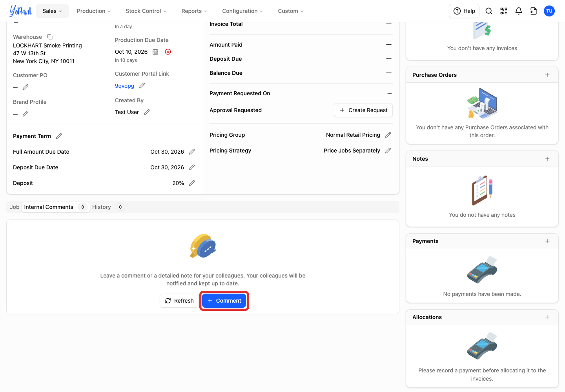Click the Price Jobs Separately value
565x392 pixels.
(352, 151)
